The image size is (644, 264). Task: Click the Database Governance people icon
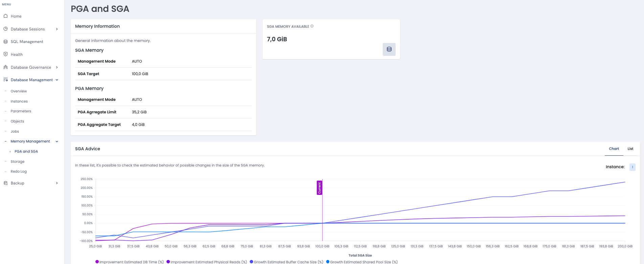[5, 67]
